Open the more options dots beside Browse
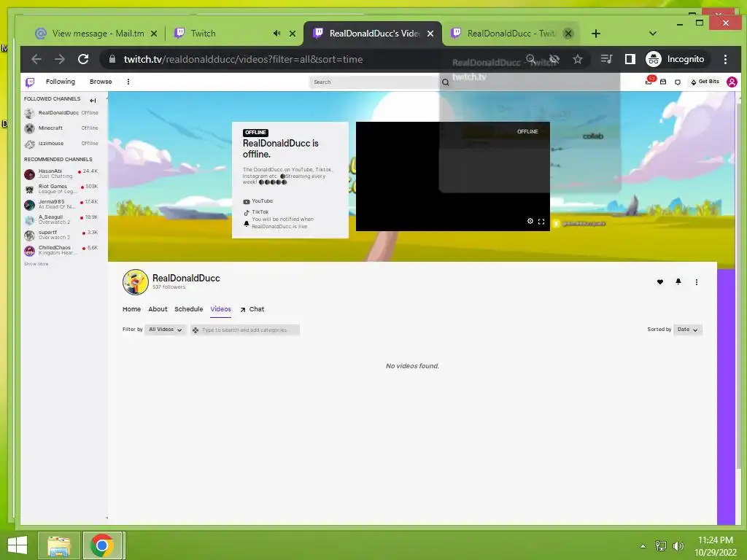 [128, 82]
